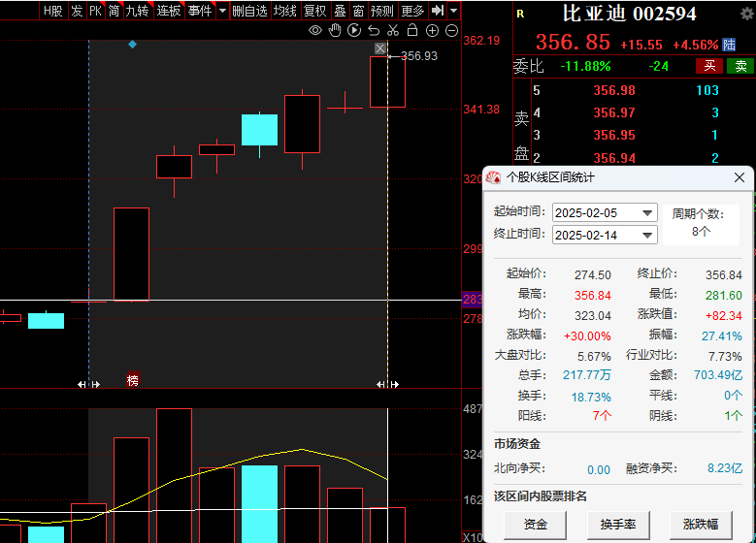This screenshot has height=543, width=756.
Task: Click the left range boundary arrows handle
Action: coord(88,384)
